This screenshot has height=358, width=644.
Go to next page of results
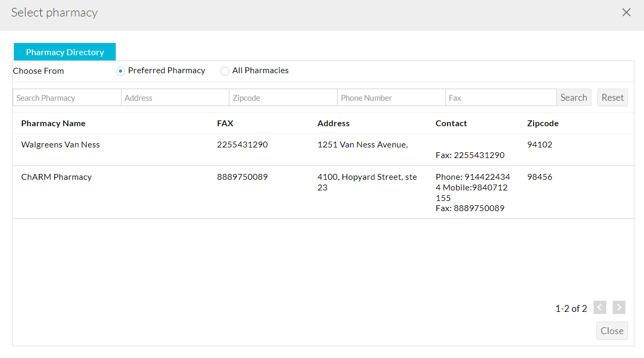619,308
